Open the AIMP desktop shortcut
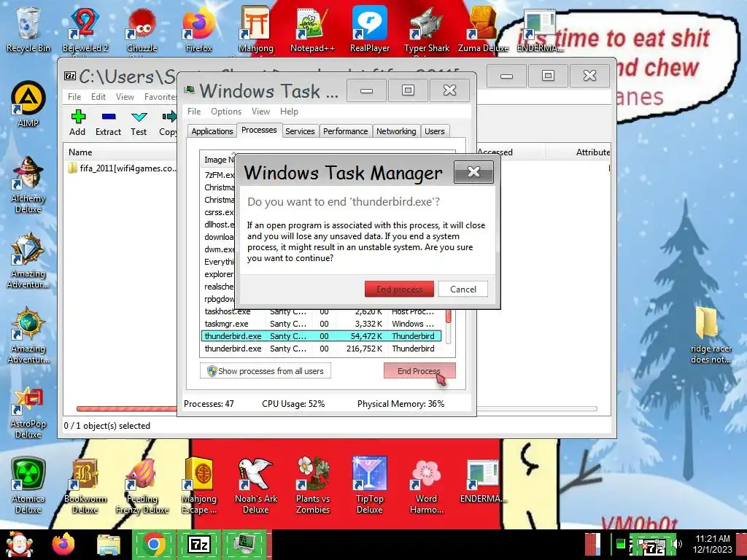747x560 pixels. tap(28, 104)
